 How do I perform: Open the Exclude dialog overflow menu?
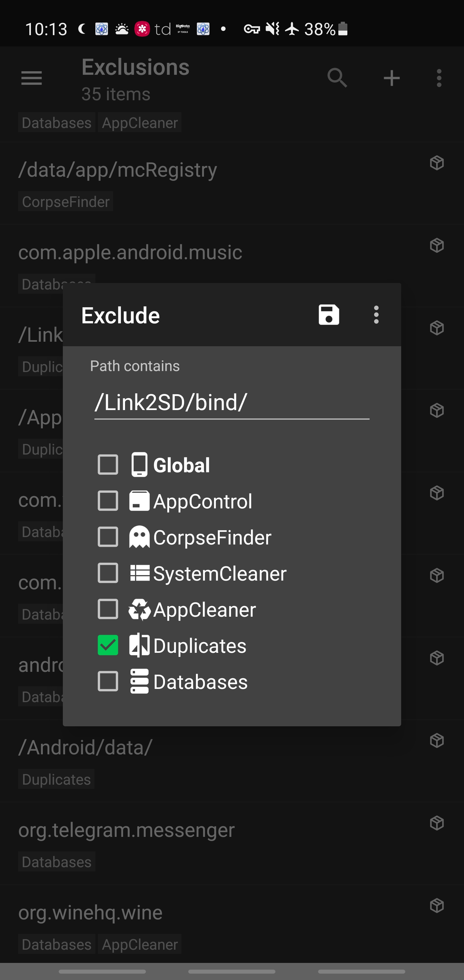click(376, 315)
